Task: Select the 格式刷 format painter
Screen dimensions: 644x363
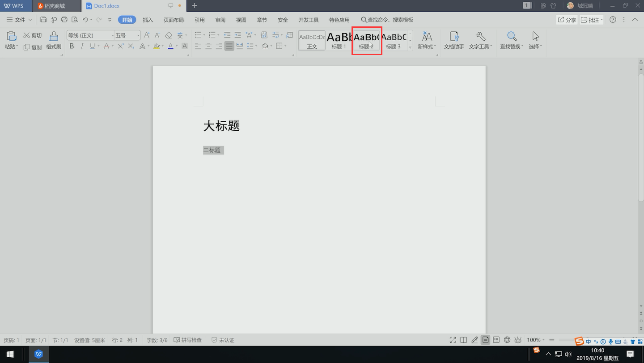Action: [x=54, y=40]
